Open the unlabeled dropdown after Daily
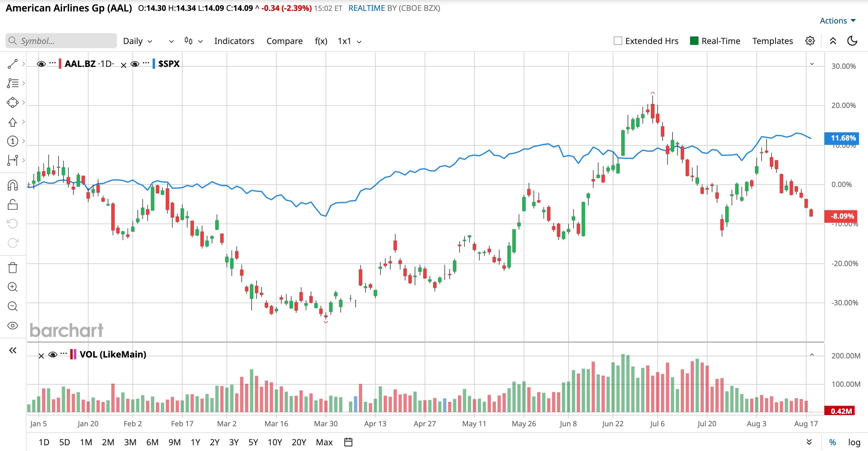 pos(171,41)
